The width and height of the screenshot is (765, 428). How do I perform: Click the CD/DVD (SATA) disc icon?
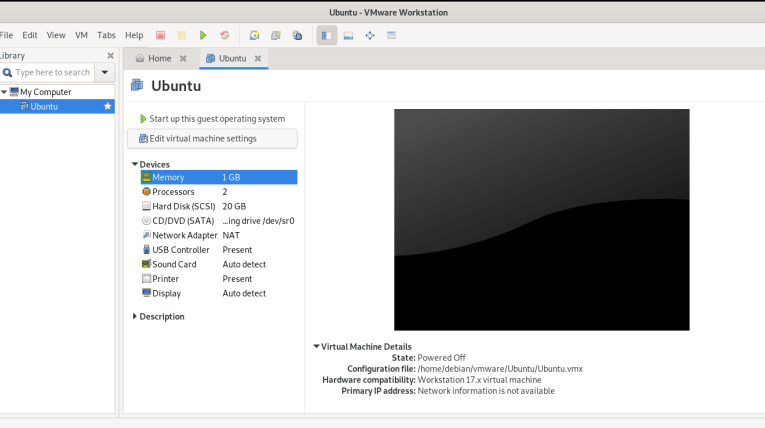(146, 221)
